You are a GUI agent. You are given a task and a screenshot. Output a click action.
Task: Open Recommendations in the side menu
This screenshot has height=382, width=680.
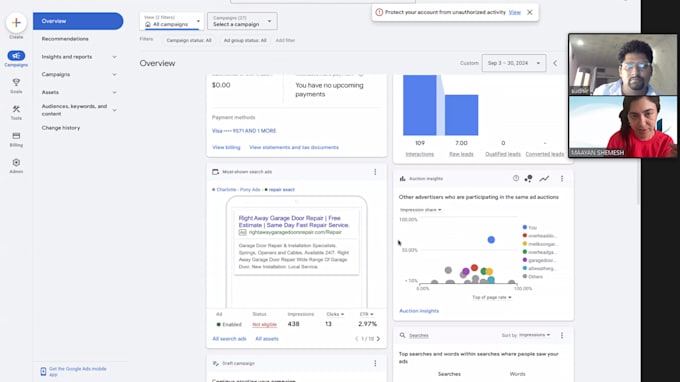65,39
